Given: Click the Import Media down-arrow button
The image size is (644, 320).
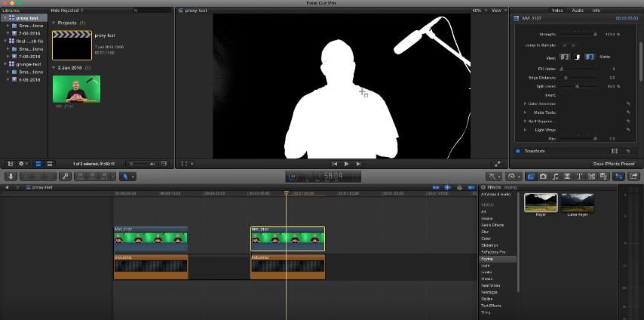Looking at the screenshot, I should 11,177.
